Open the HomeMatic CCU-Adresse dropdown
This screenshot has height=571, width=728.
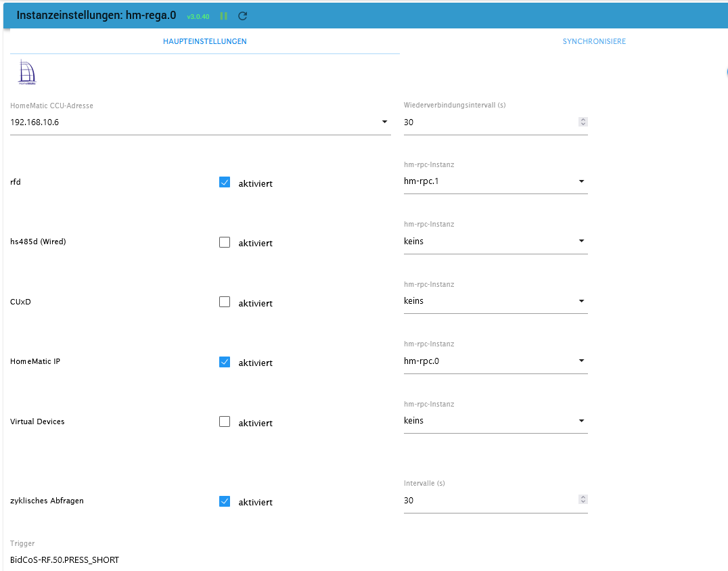pos(384,122)
